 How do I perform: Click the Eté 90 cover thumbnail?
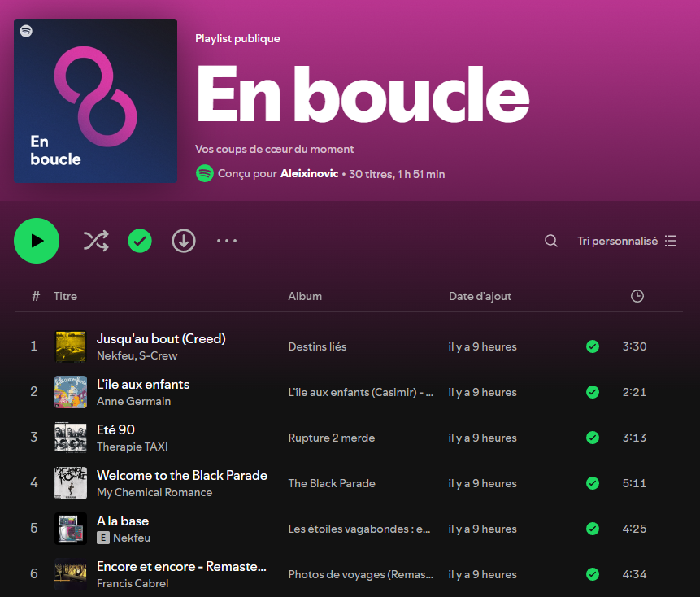pyautogui.click(x=71, y=438)
